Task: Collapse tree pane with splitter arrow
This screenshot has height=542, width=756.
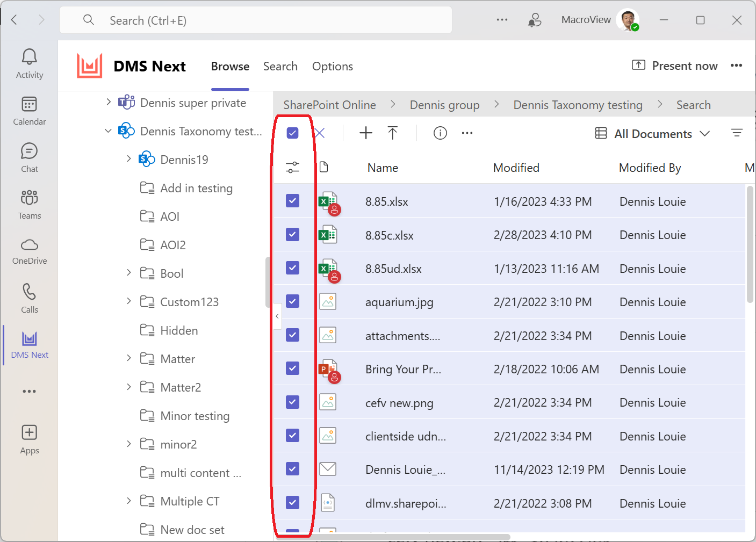Action: pos(277,316)
